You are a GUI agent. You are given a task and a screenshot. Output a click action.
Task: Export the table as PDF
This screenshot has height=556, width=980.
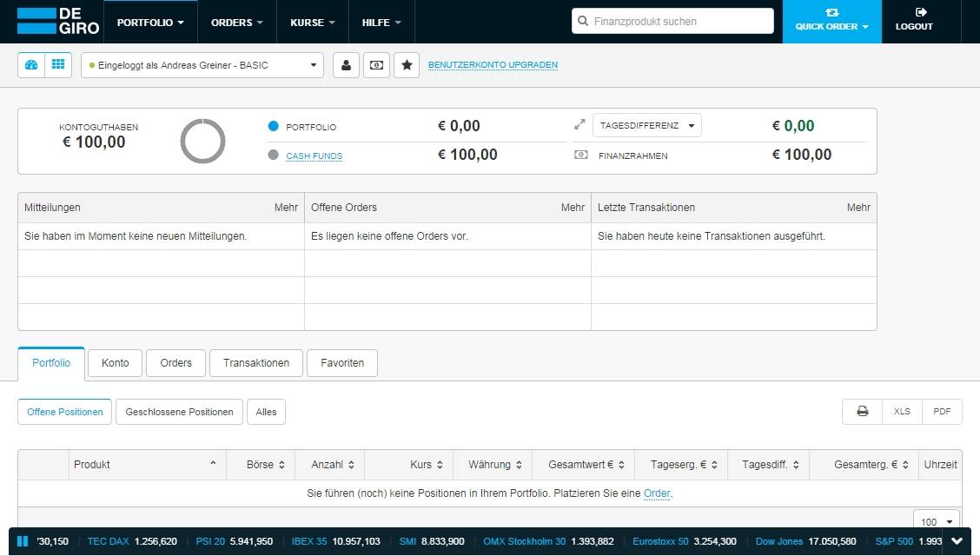tap(942, 412)
